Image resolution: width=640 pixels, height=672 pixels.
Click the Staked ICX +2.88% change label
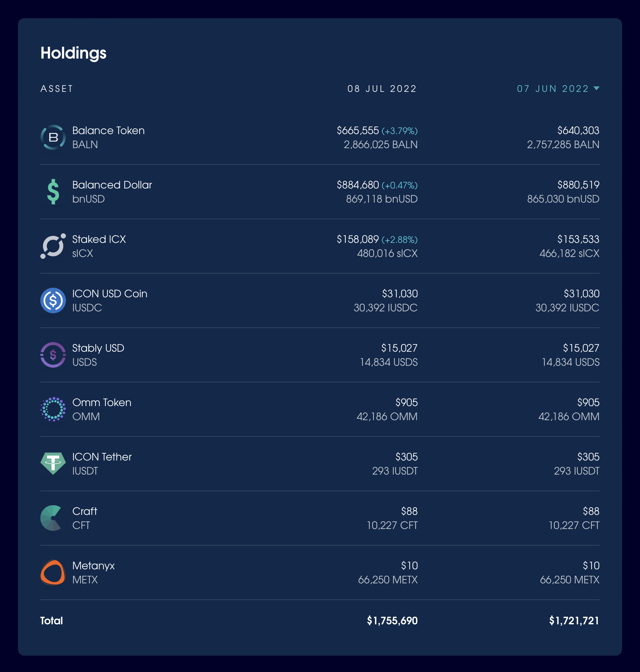click(399, 240)
